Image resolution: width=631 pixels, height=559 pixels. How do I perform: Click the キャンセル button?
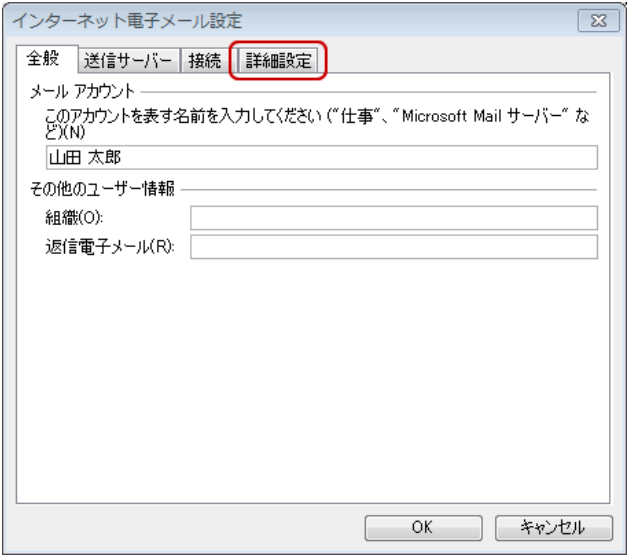[x=552, y=526]
